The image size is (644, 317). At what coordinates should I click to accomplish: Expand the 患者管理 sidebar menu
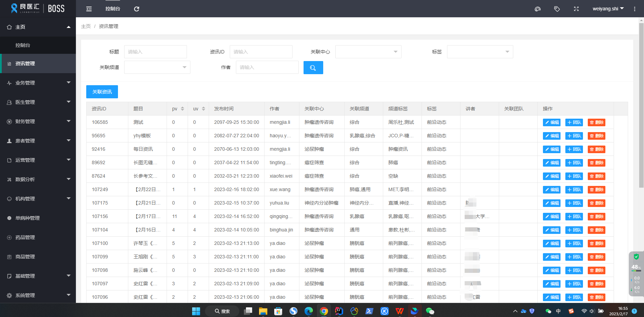click(38, 141)
